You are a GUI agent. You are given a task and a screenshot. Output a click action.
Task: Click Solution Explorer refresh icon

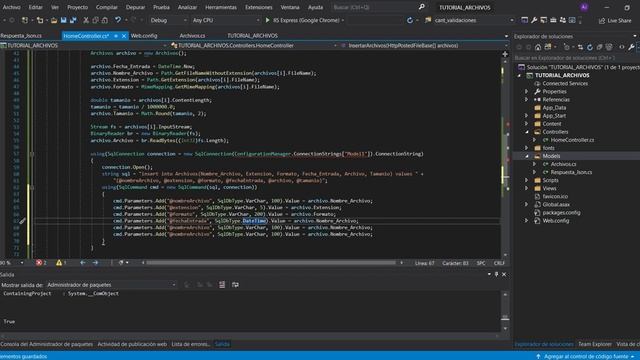[x=590, y=47]
